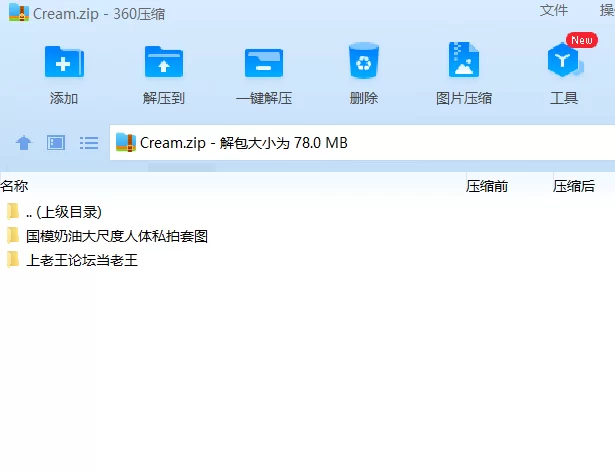
Task: Click the Cream.zip archive icon in title bar
Action: coord(19,13)
